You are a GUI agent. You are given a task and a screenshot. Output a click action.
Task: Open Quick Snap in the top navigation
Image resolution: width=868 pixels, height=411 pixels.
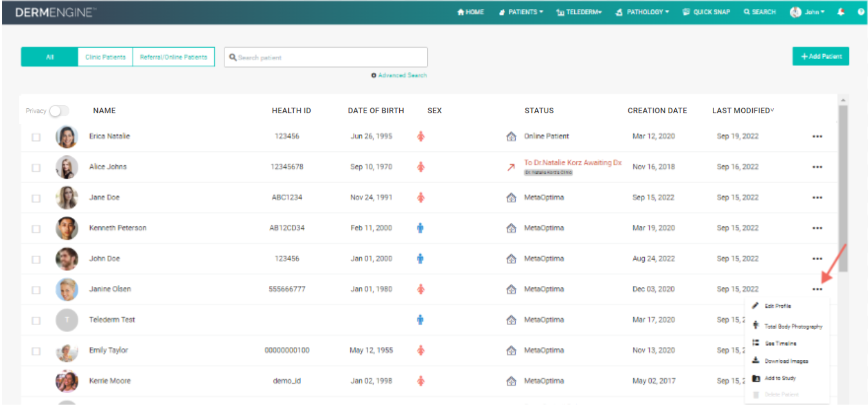706,12
